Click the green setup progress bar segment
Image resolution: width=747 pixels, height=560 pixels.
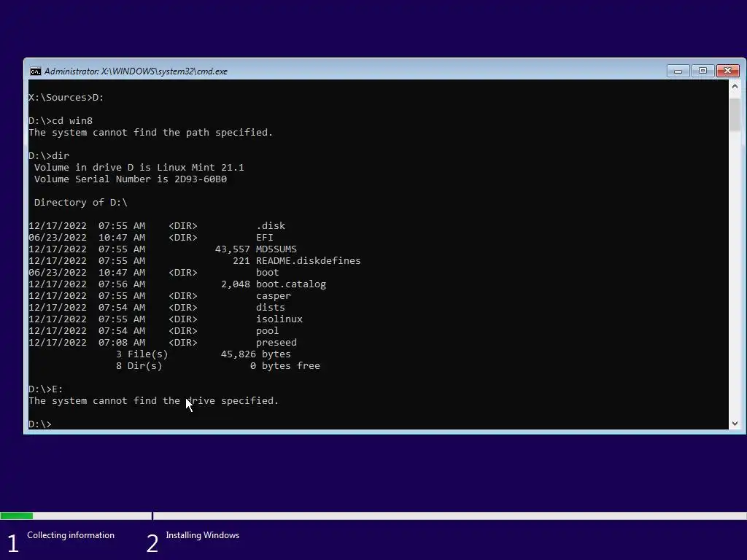[x=17, y=516]
